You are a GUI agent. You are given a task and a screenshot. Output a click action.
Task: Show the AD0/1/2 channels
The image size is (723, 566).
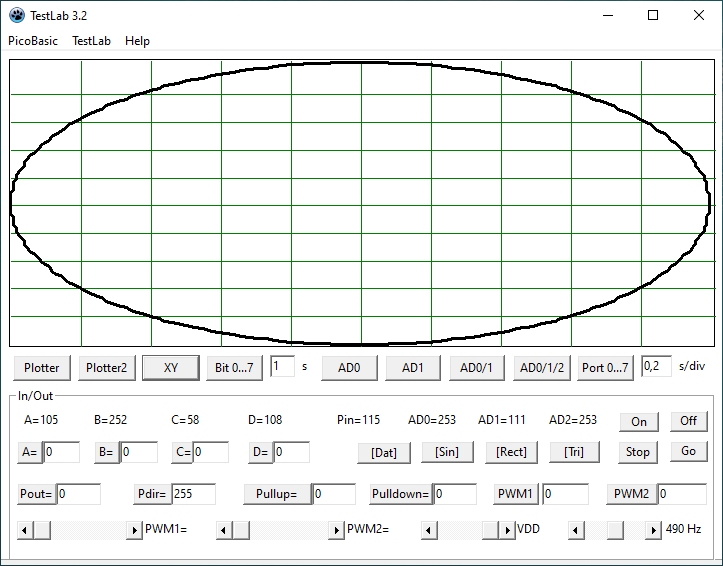coord(540,368)
